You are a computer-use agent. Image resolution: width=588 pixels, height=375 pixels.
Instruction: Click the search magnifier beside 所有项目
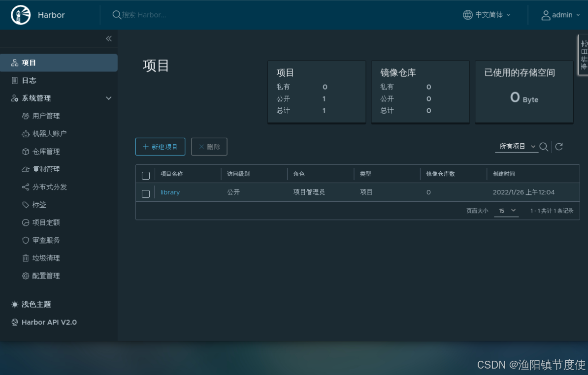click(544, 146)
